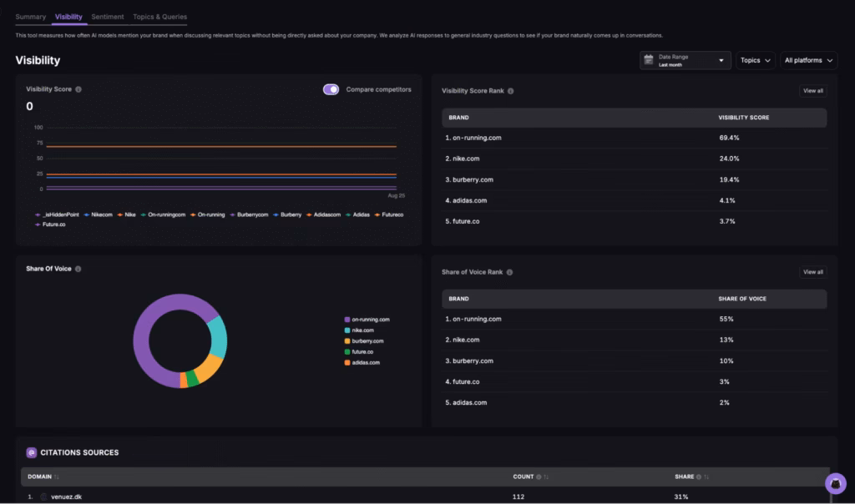The width and height of the screenshot is (855, 504).
Task: Click the info icon beside Visibility Score
Action: 78,89
